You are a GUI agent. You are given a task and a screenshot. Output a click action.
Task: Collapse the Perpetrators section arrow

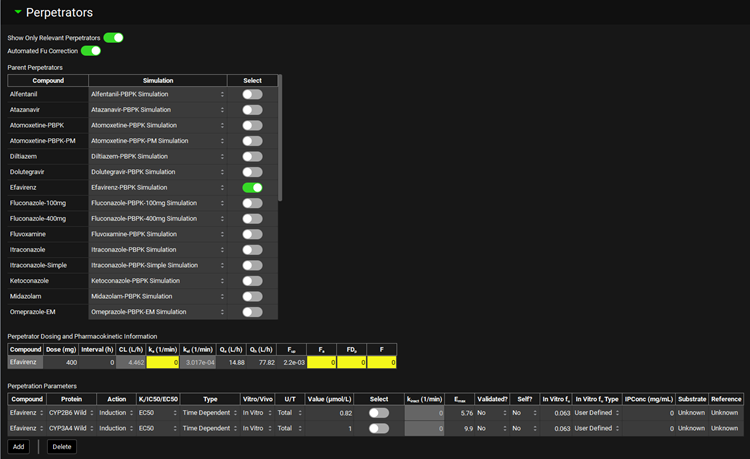(17, 13)
